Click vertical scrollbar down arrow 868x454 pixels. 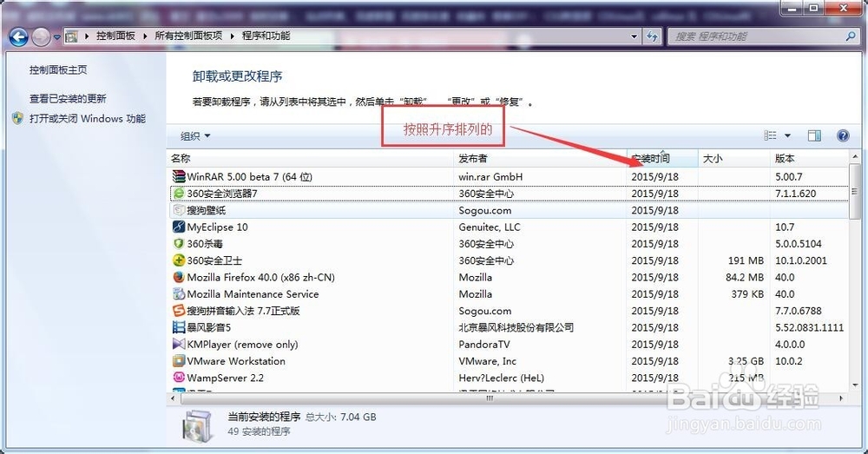[855, 385]
